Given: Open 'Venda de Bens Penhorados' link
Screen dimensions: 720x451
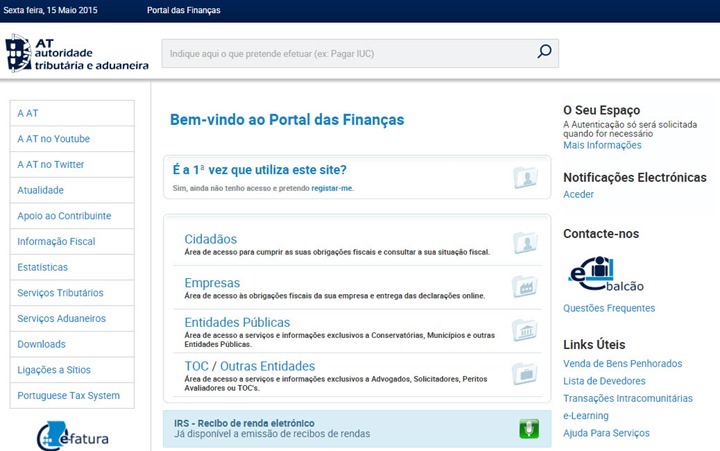Looking at the screenshot, I should tap(623, 364).
